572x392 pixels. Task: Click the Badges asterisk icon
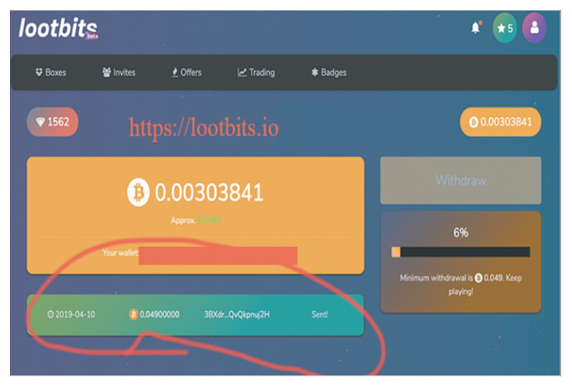[314, 72]
